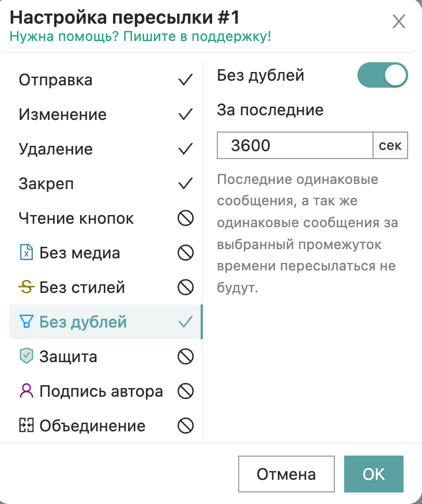The height and width of the screenshot is (504, 422).
Task: Click the Отмена button
Action: 286,474
